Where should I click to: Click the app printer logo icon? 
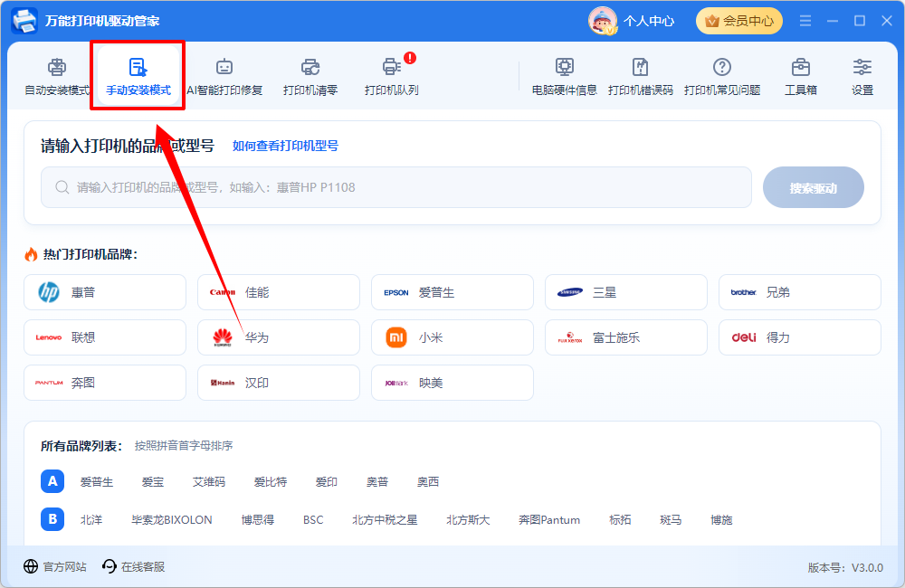24,21
